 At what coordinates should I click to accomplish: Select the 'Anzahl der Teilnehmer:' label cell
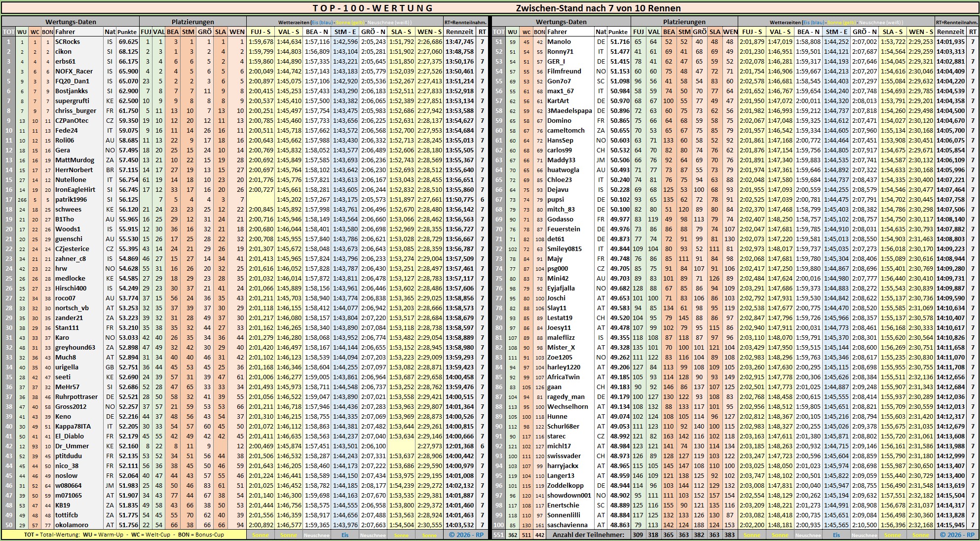[x=588, y=535]
